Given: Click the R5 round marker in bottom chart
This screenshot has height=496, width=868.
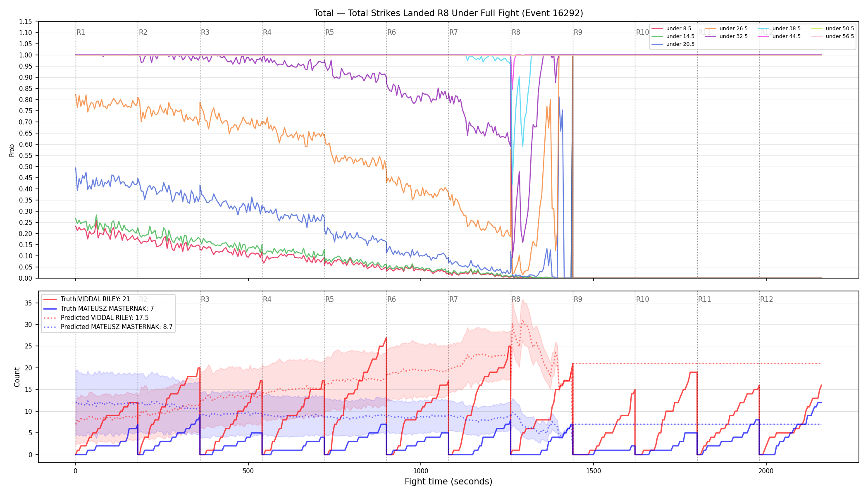Looking at the screenshot, I should pyautogui.click(x=329, y=299).
